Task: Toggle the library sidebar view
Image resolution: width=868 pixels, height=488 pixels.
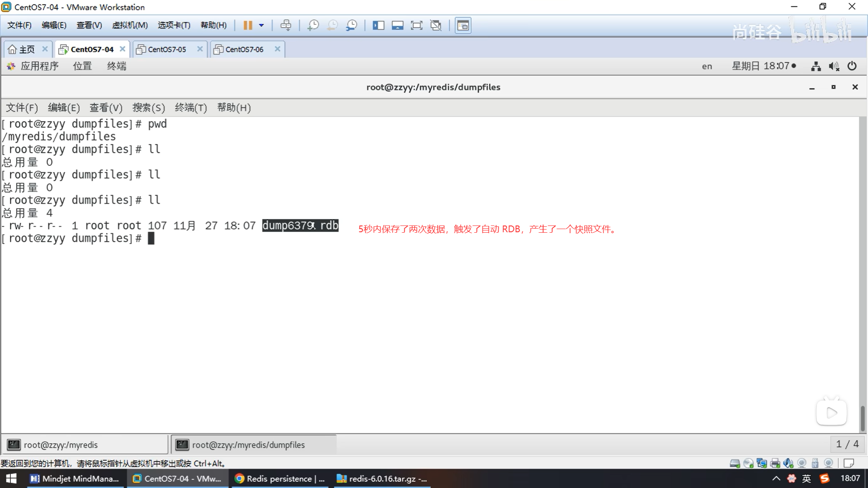Action: [x=378, y=25]
